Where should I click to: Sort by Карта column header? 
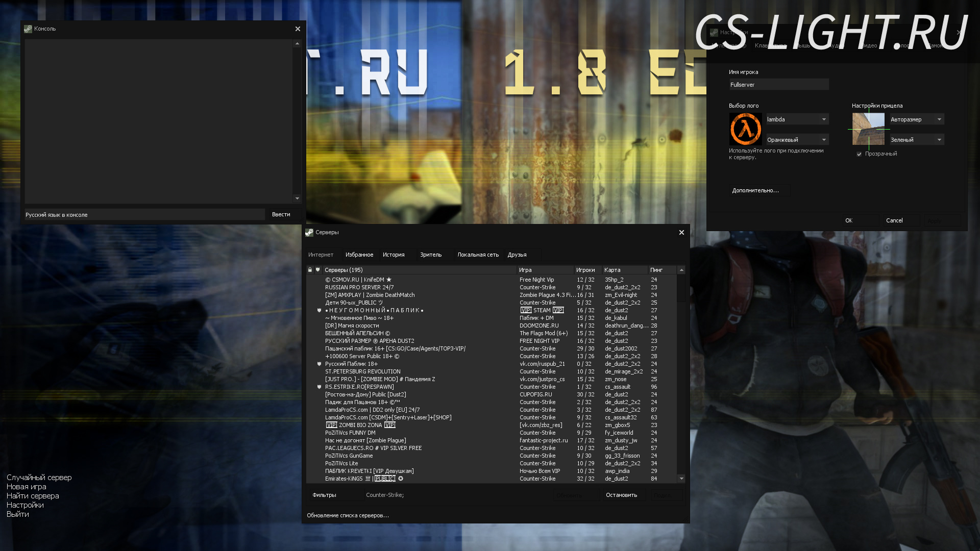click(x=625, y=270)
